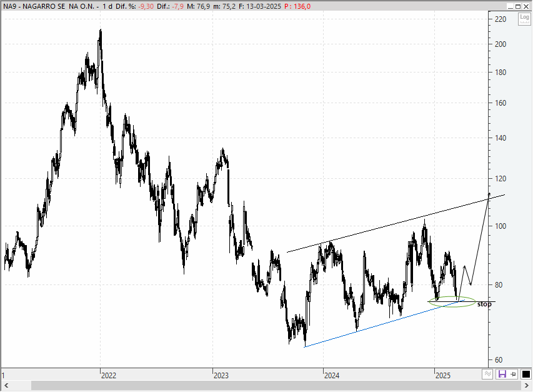Click the 2023 label on time axis

click(221, 375)
